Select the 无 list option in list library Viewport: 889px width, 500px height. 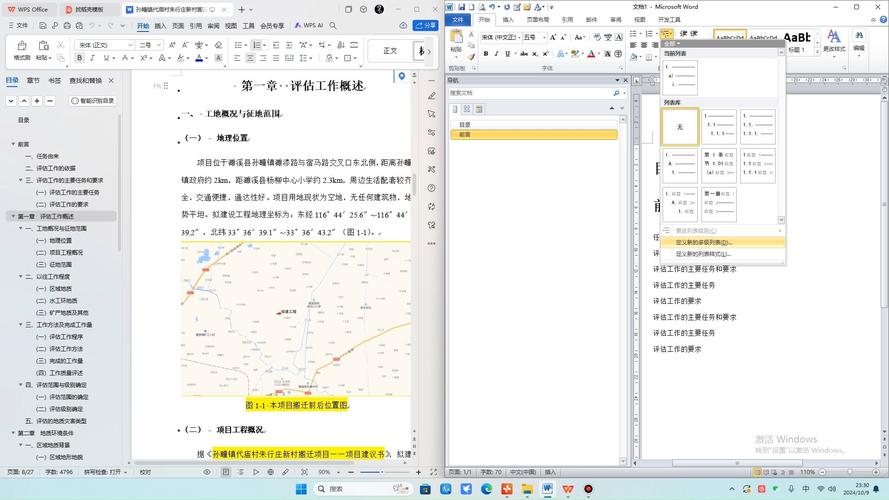[680, 127]
